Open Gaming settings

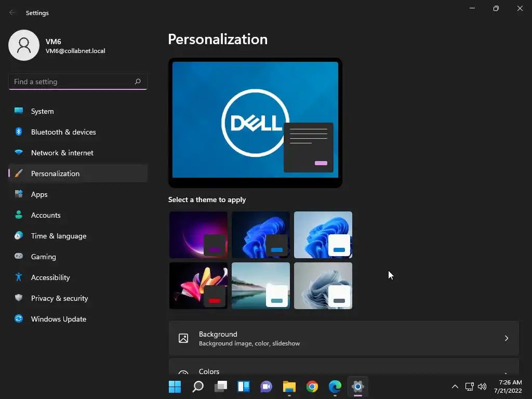pos(78,257)
